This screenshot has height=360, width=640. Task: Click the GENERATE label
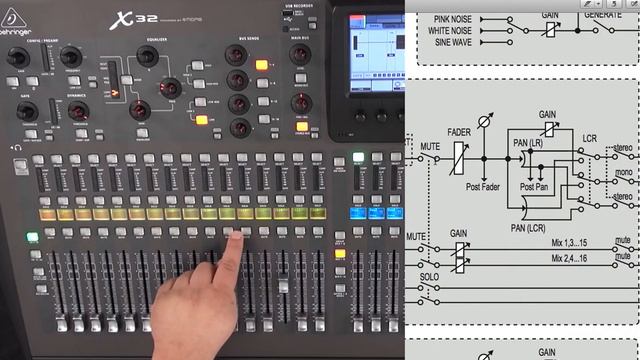[603, 15]
